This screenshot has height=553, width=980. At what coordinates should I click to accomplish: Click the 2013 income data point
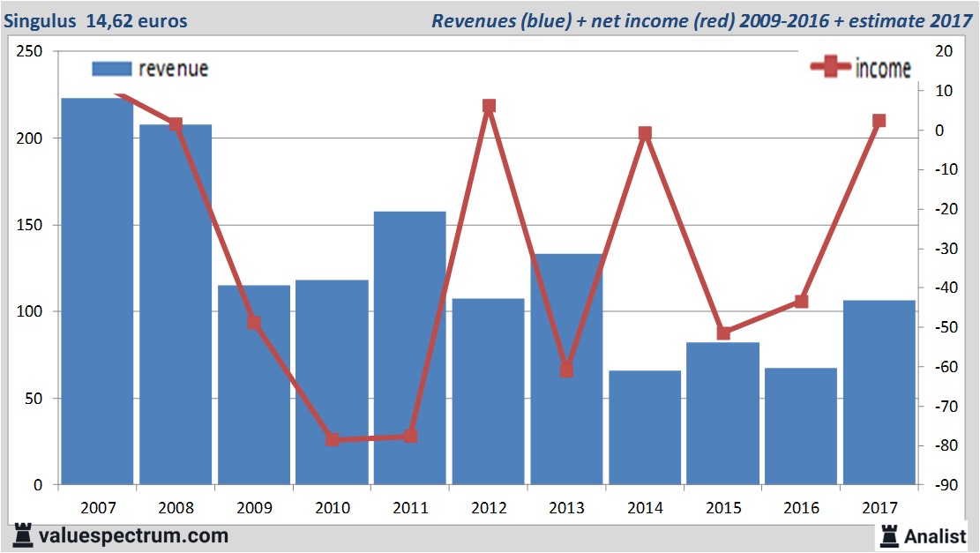(x=567, y=370)
